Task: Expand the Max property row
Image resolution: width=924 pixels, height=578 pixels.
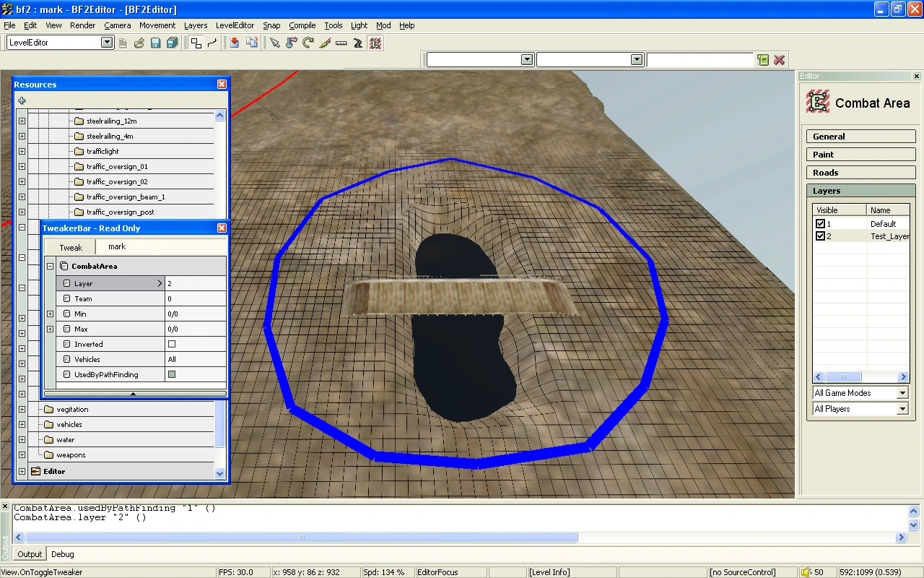Action: (50, 329)
